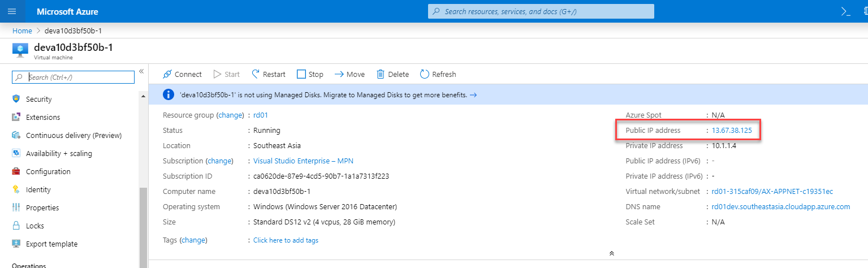Delete the virtual machine
The image size is (868, 268).
pyautogui.click(x=392, y=74)
